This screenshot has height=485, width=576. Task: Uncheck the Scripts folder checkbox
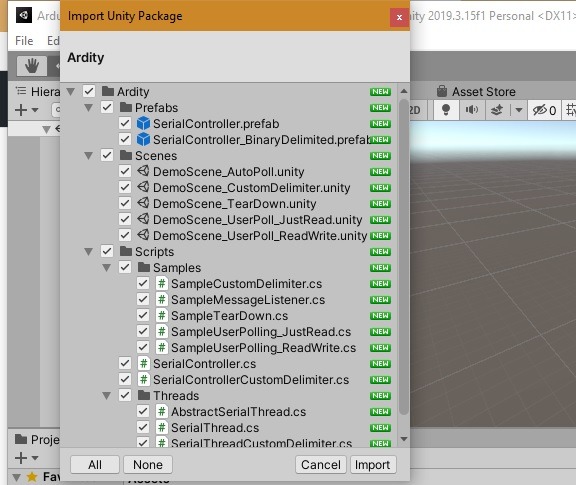point(107,251)
